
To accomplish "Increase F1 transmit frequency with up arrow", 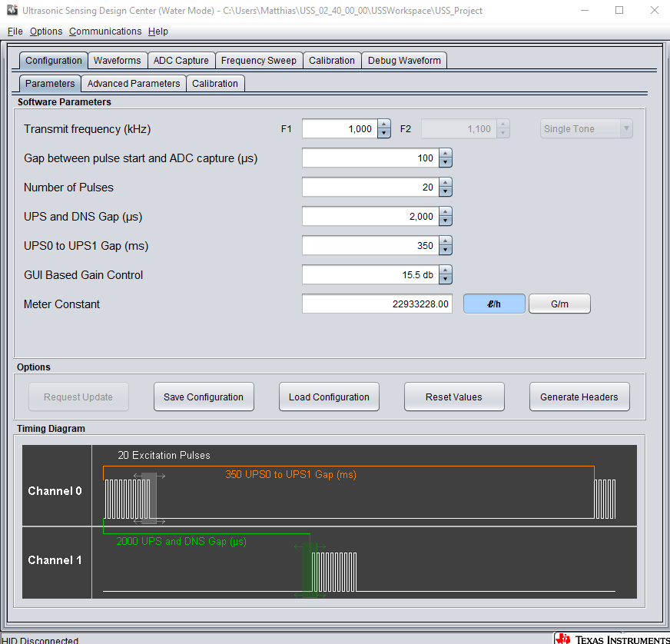I will coord(383,124).
